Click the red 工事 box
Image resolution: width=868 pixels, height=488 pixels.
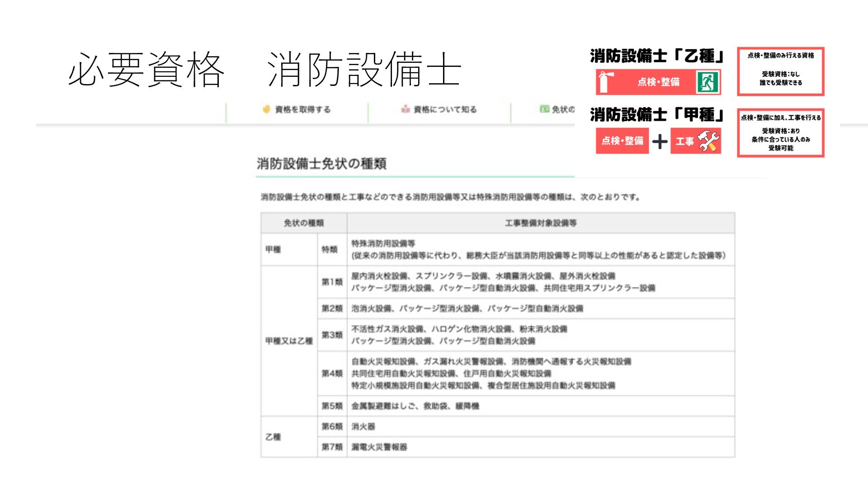click(x=685, y=141)
